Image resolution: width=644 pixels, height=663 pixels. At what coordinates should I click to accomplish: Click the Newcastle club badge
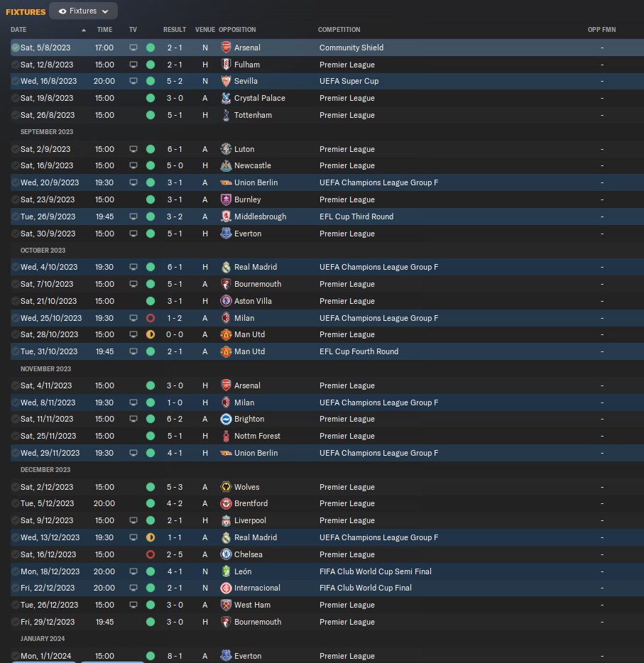[x=227, y=165]
